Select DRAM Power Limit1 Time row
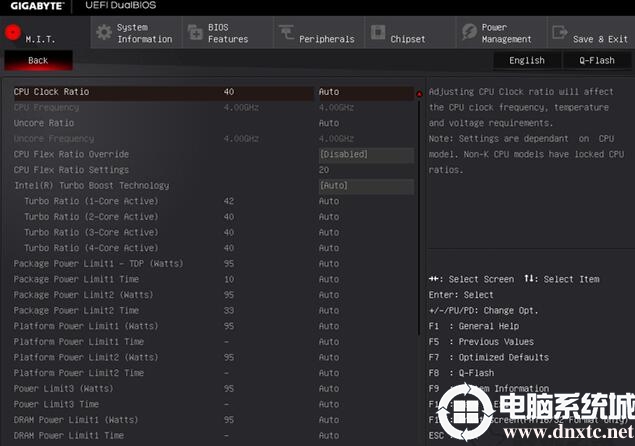The image size is (635, 446). tap(68, 435)
